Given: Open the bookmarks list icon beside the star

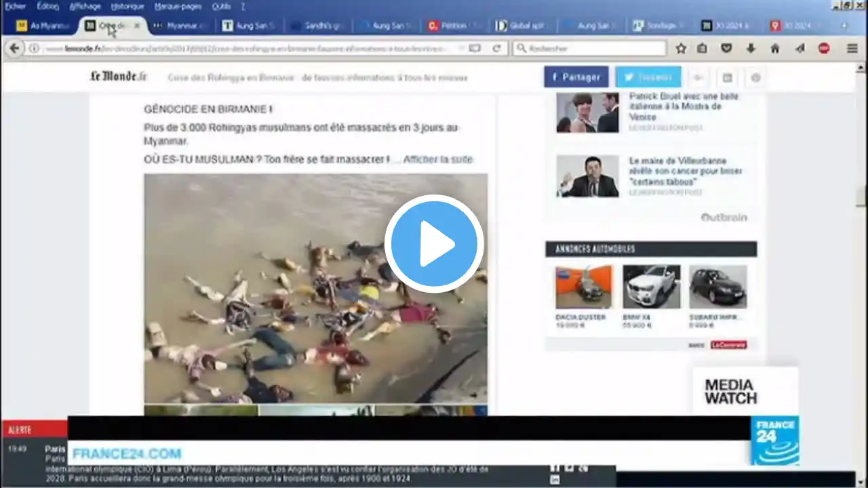Looking at the screenshot, I should tap(703, 48).
